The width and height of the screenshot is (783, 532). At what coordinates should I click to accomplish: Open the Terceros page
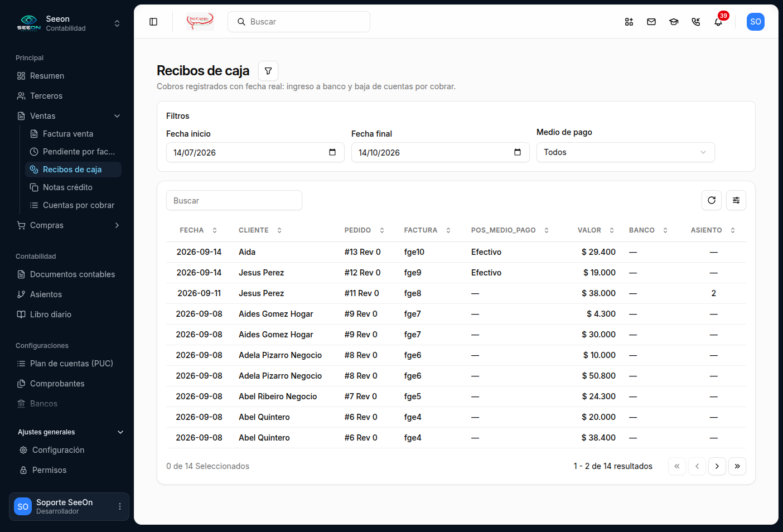coord(69,96)
